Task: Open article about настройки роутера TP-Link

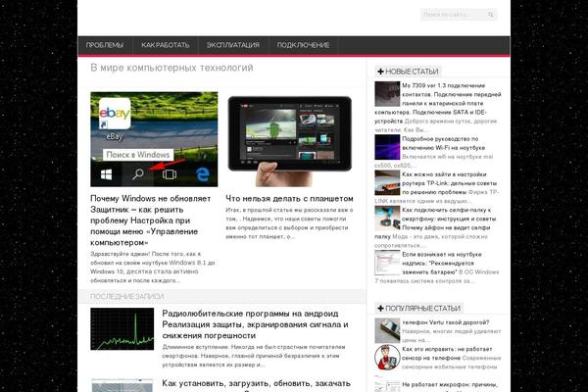Action: [x=449, y=183]
